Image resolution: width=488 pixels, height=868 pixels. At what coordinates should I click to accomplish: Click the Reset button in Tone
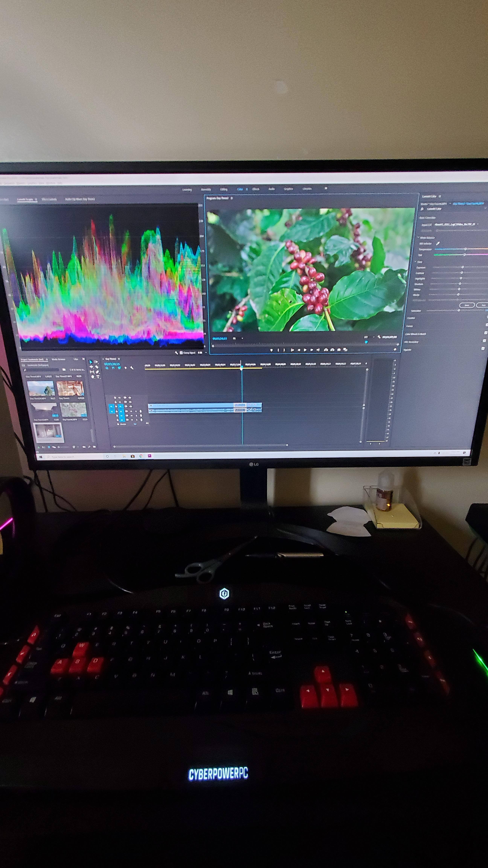(467, 305)
